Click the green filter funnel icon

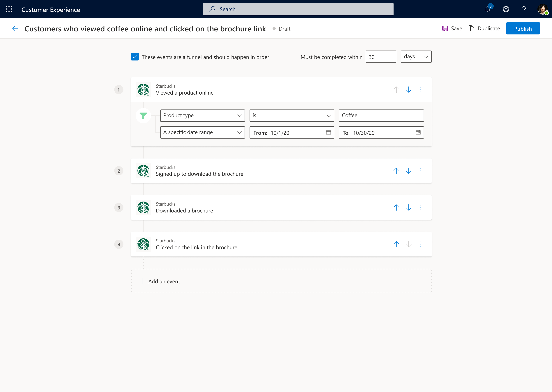[143, 116]
